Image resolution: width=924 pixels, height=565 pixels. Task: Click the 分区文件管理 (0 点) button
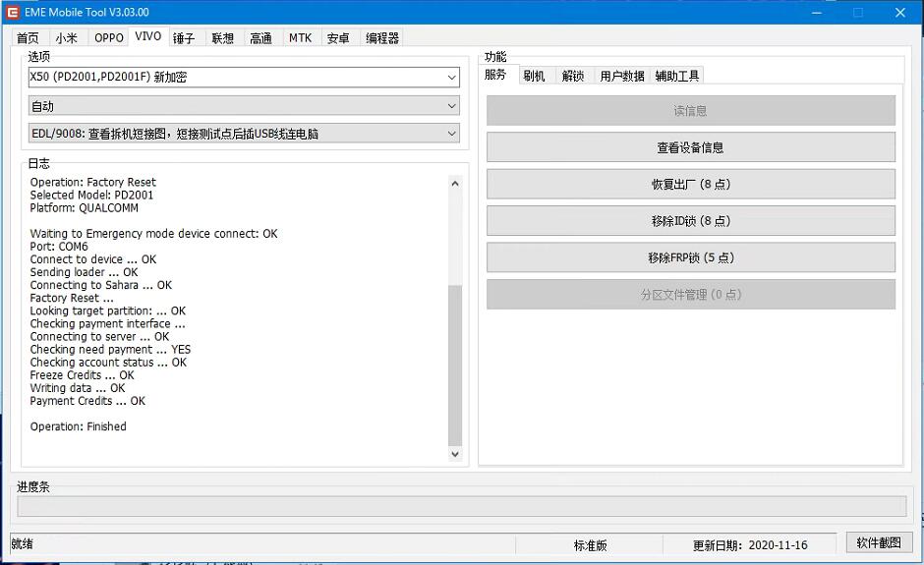691,295
